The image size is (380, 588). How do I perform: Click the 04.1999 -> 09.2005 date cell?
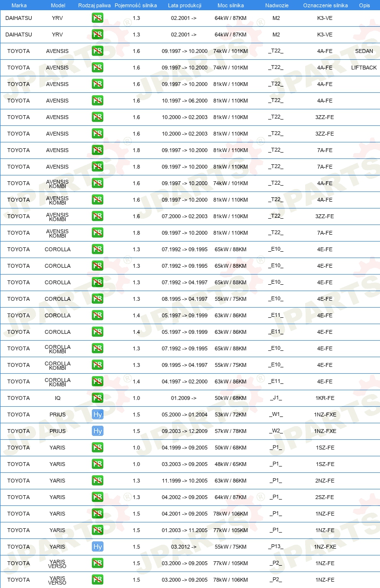point(185,448)
